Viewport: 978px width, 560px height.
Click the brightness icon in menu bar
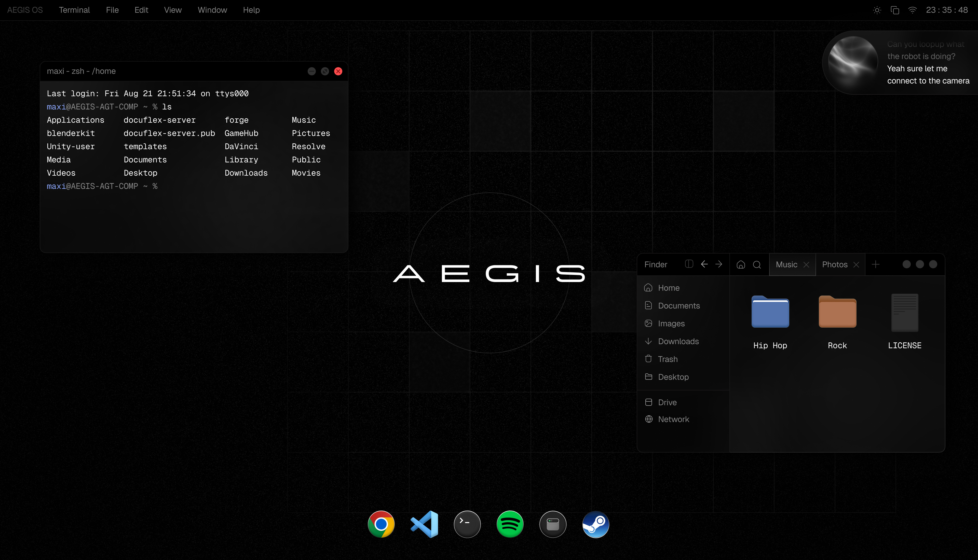tap(877, 10)
